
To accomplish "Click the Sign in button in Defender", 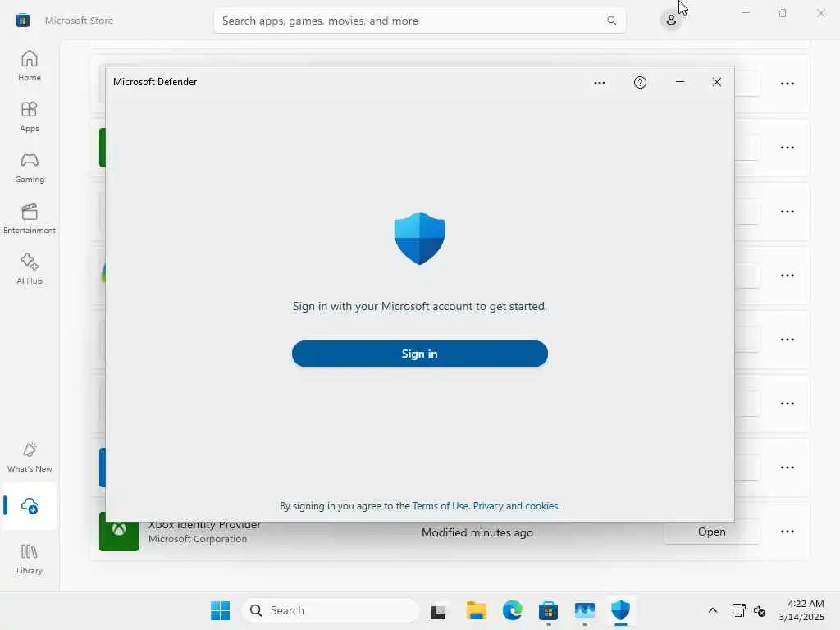I will tap(419, 354).
